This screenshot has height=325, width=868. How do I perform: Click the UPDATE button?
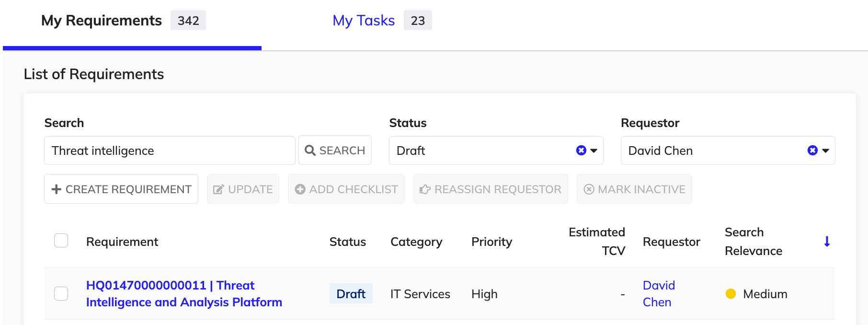coord(243,189)
